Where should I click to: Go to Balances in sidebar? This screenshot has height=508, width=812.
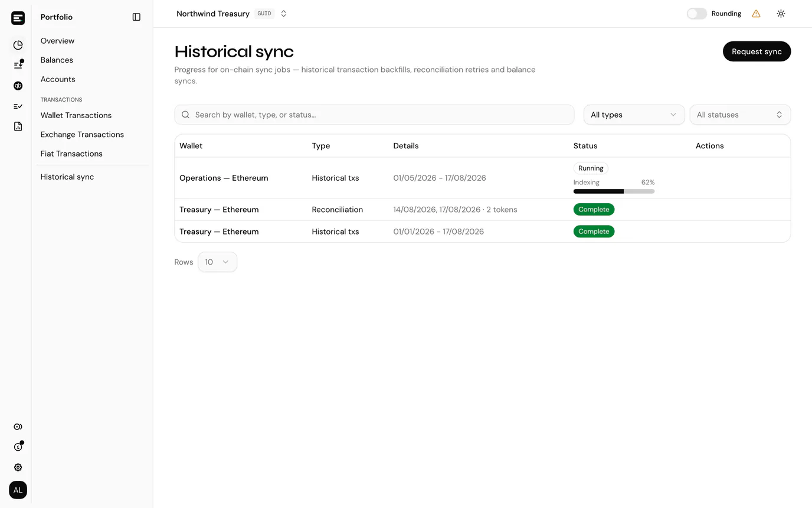pos(57,60)
